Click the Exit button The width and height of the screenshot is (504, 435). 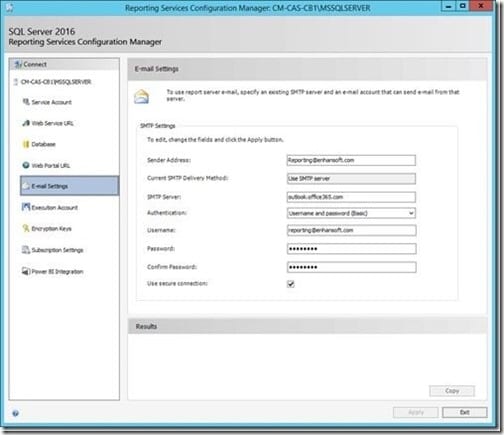point(465,412)
